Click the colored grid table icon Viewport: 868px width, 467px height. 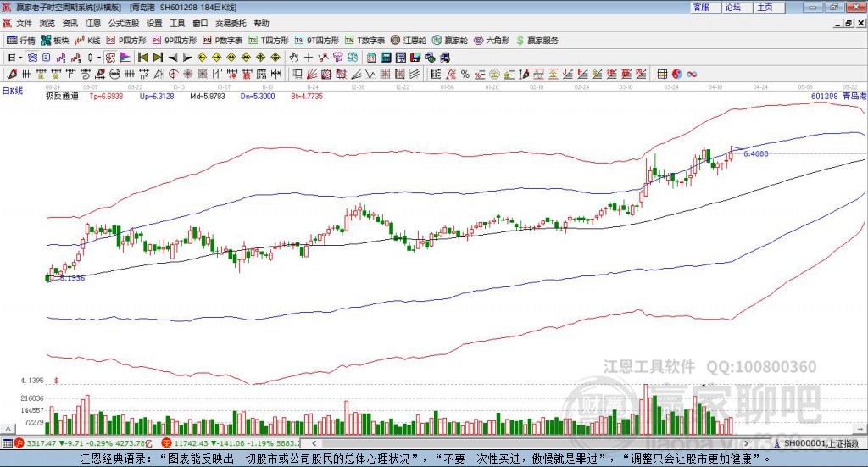[662, 74]
